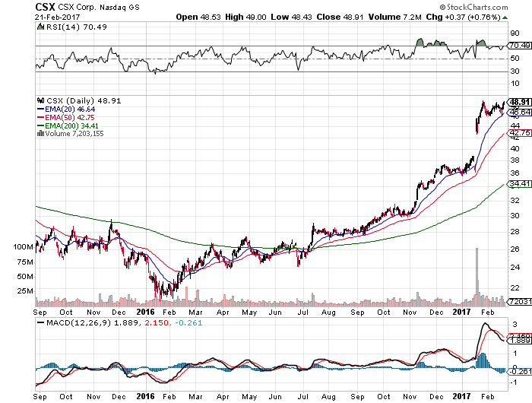
Task: Click the 34.41 EMA tag on right axis
Action: coord(519,184)
